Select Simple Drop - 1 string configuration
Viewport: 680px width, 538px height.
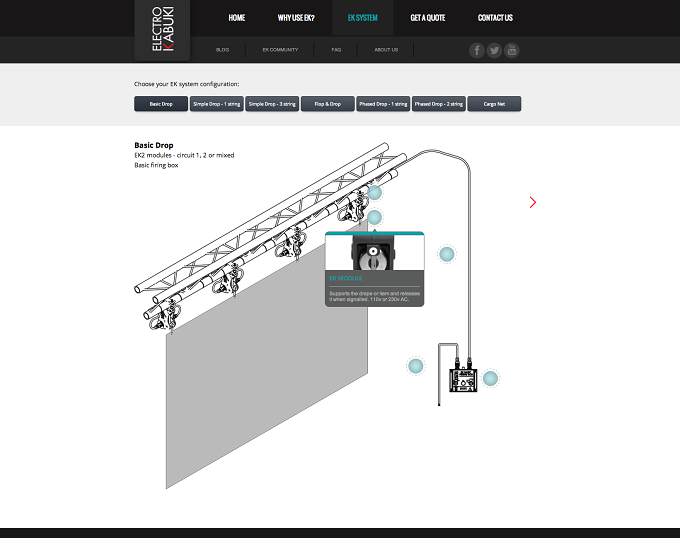click(216, 104)
